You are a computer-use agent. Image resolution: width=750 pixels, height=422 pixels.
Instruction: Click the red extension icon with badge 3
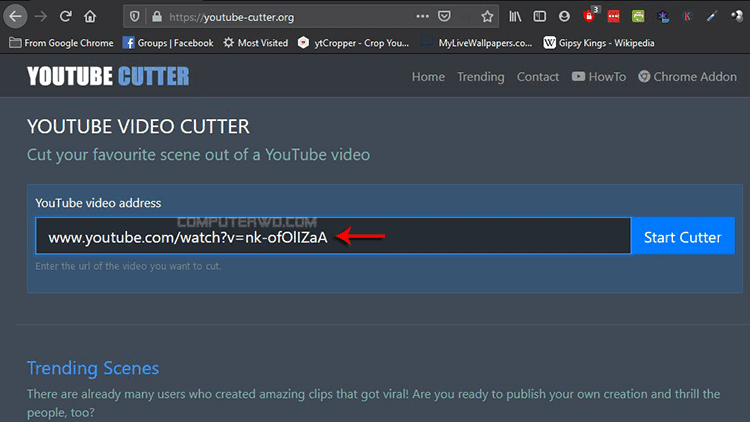coord(590,16)
